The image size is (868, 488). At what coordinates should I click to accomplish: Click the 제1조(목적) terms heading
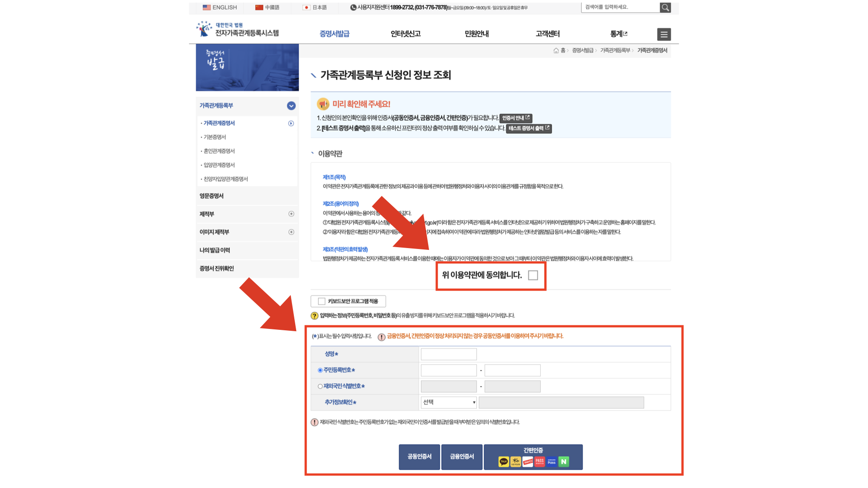click(334, 178)
